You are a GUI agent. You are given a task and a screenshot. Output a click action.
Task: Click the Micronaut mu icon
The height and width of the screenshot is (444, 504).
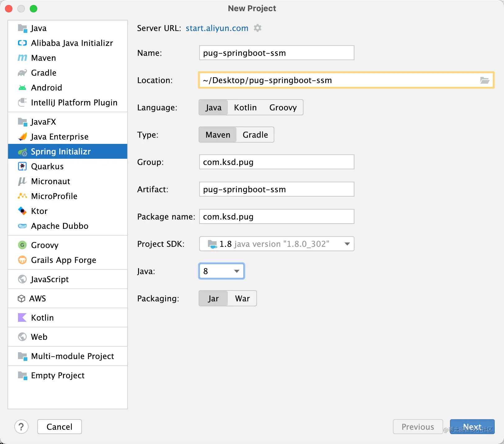coord(22,181)
